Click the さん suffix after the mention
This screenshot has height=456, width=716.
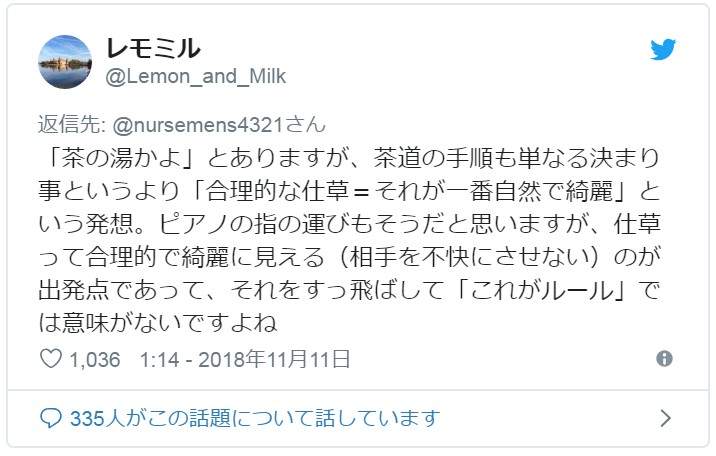point(307,124)
